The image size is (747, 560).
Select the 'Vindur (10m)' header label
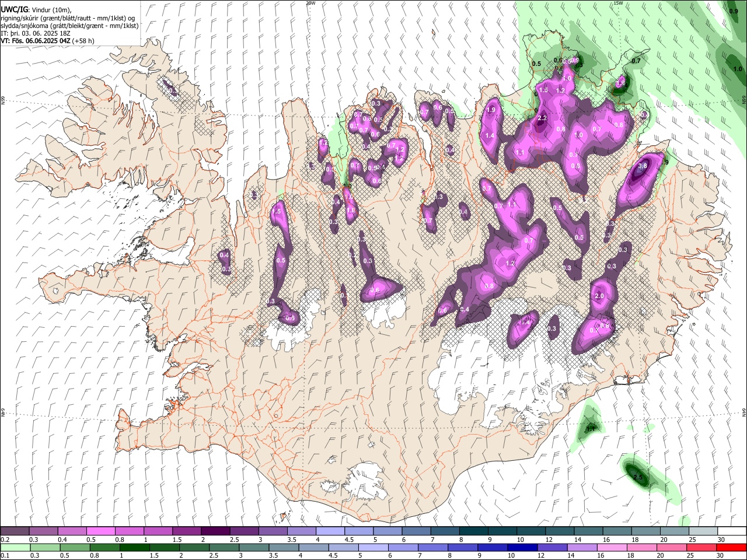click(51, 9)
